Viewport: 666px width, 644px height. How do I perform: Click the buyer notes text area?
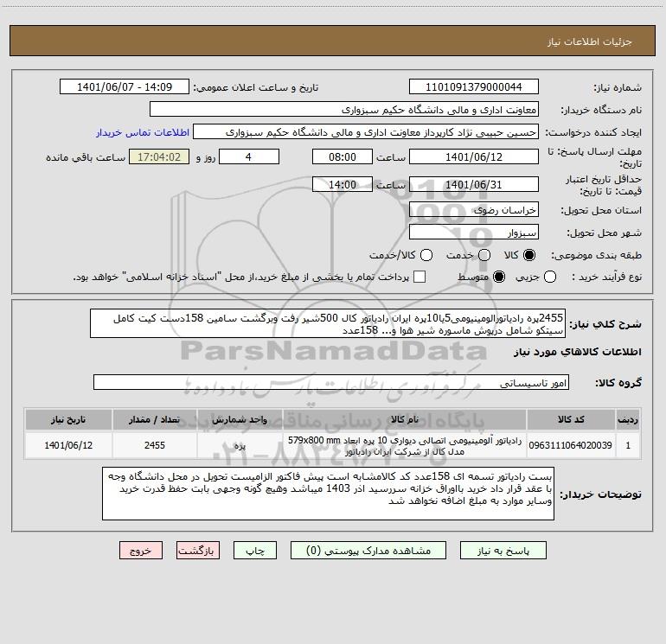coord(328,494)
